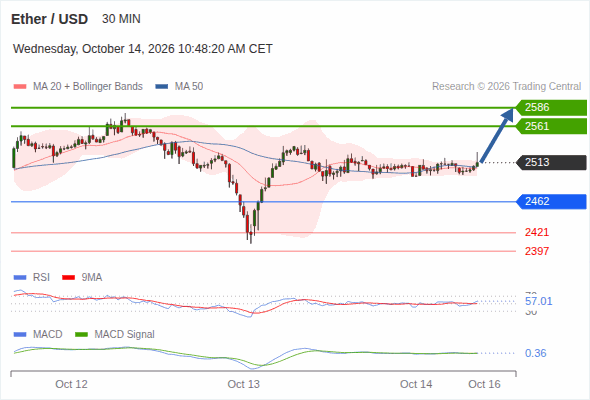The width and height of the screenshot is (590, 400).
Task: Click the MA 50 blue legend swatch
Action: [162, 87]
